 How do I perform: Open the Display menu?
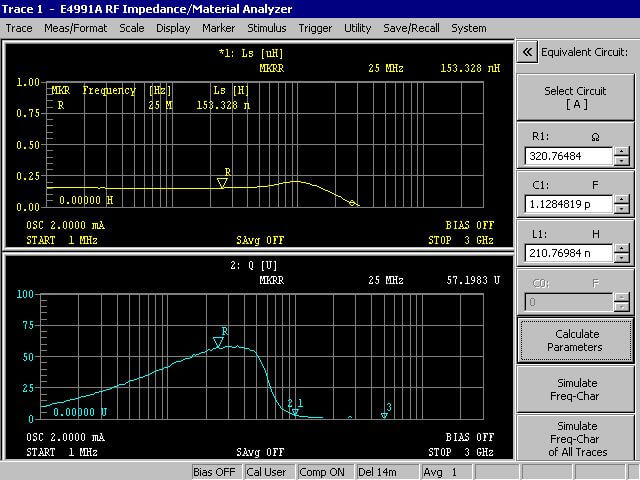(173, 28)
